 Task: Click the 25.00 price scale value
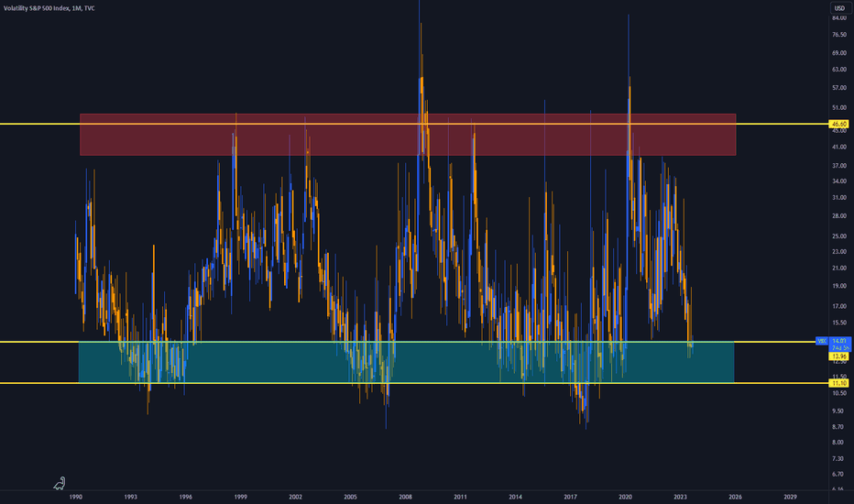click(839, 236)
